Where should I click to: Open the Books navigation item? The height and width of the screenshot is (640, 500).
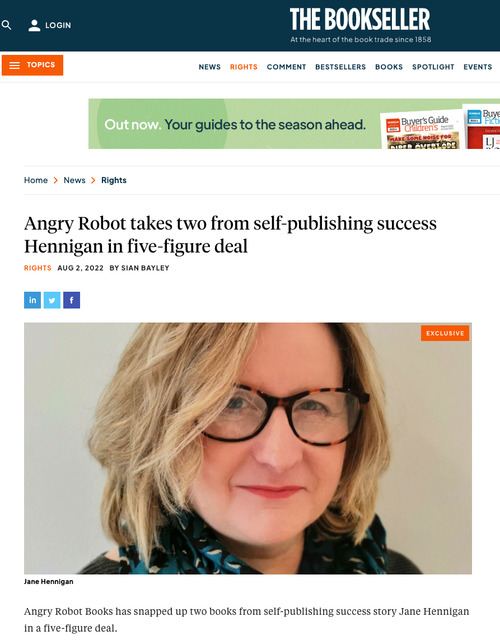389,67
